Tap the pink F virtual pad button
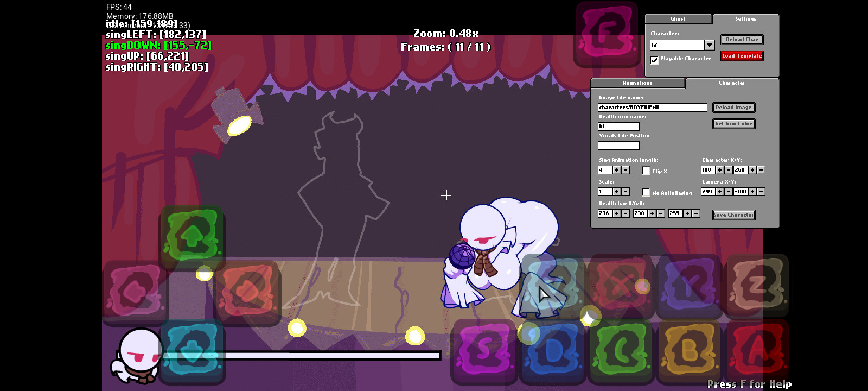Screen dimensions: 868x391 click(x=607, y=34)
